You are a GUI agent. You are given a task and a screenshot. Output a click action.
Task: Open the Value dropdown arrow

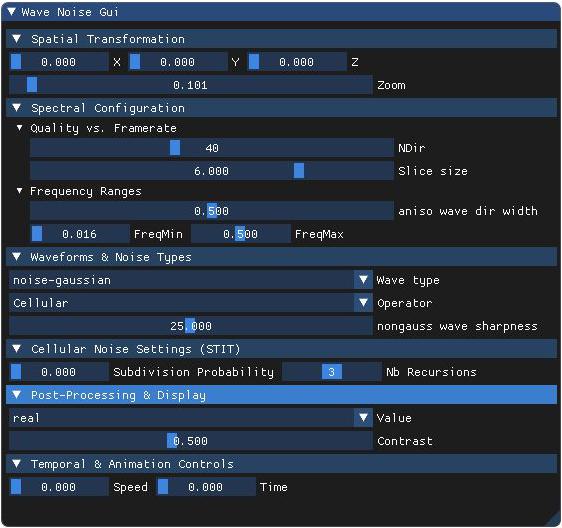click(363, 418)
